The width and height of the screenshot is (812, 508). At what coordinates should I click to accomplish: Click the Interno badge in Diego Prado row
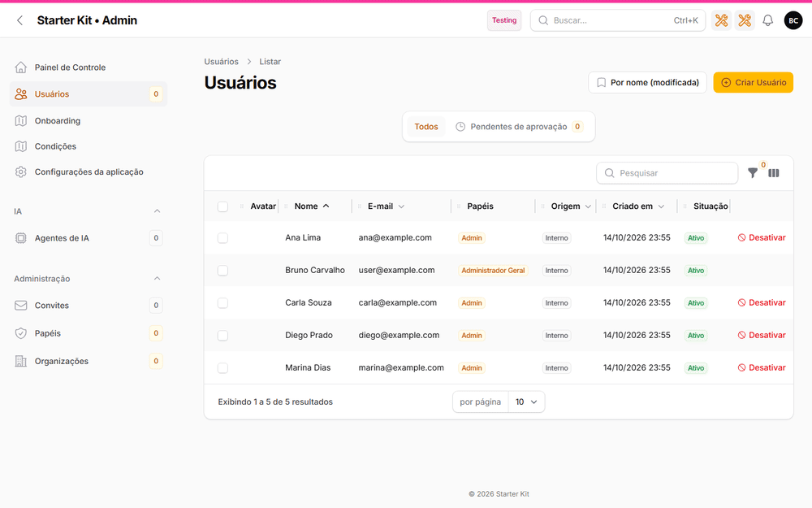pos(557,336)
